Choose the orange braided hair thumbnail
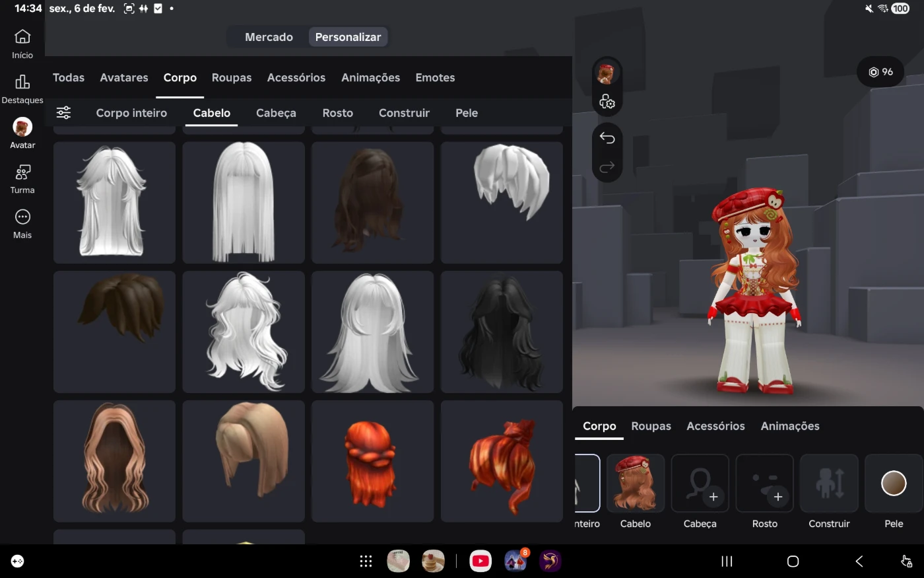Viewport: 924px width, 578px height. click(372, 461)
